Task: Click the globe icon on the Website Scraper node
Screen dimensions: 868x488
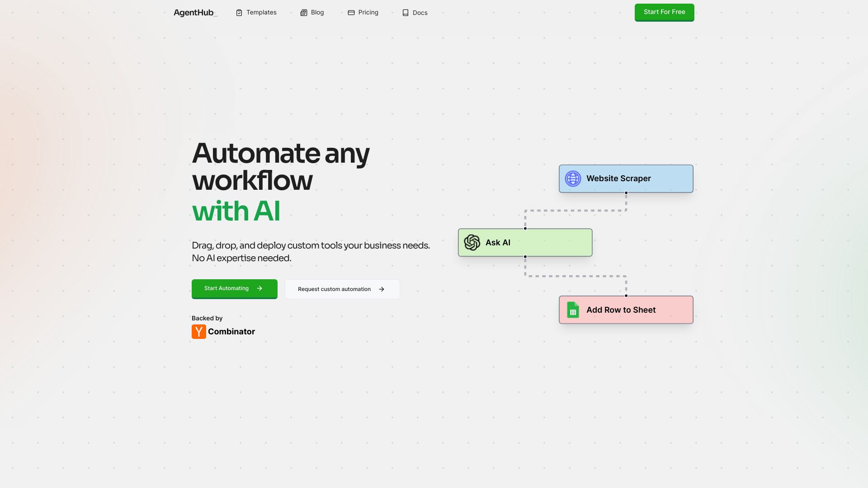Action: [572, 178]
